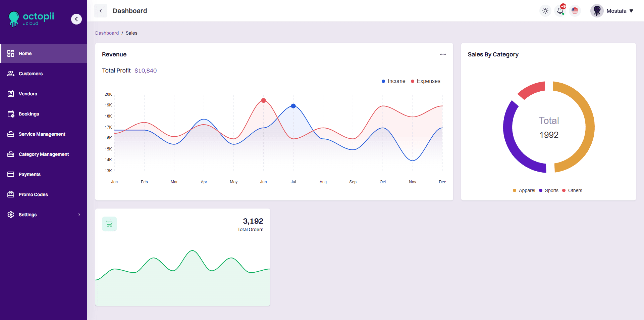Go to Service Management menu item
The height and width of the screenshot is (320, 644).
tap(42, 134)
